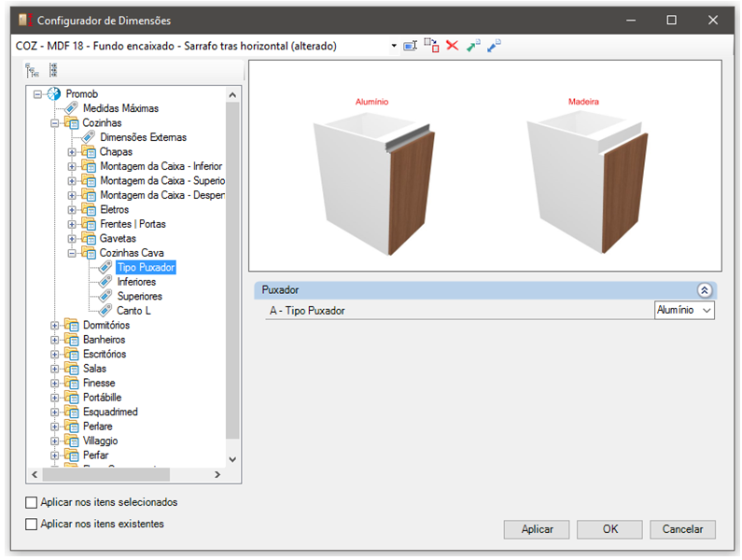Screen dimensions: 742x560
Task: Click the Eletros folder icon
Action: 89,210
